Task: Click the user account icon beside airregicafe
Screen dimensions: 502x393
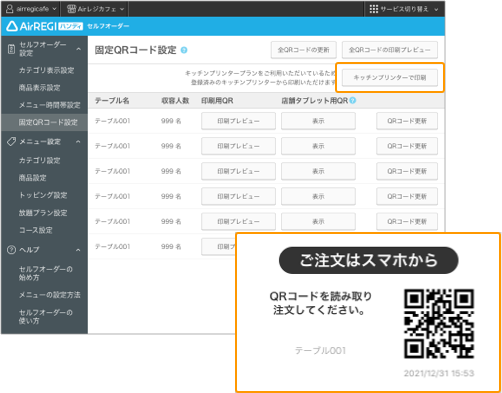Action: [10, 9]
